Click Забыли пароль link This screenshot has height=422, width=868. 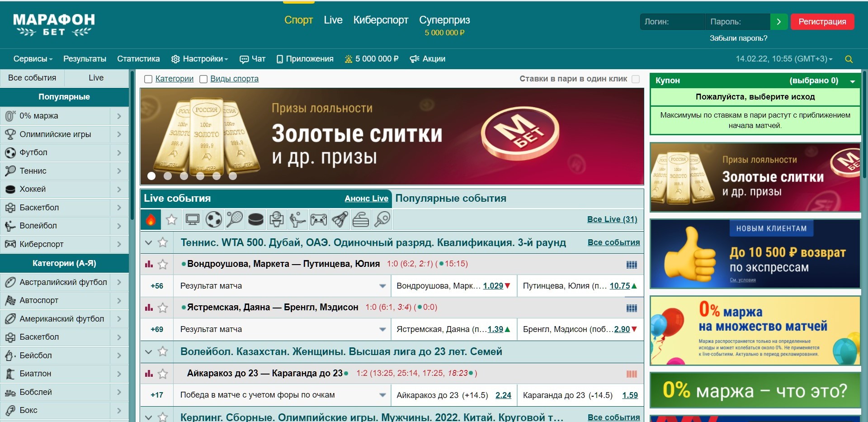738,38
